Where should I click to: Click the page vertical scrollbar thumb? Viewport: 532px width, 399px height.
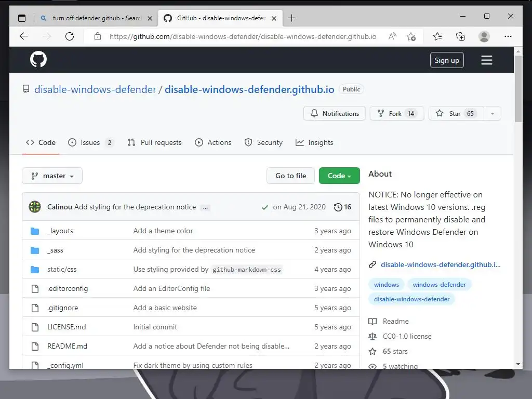(x=518, y=89)
